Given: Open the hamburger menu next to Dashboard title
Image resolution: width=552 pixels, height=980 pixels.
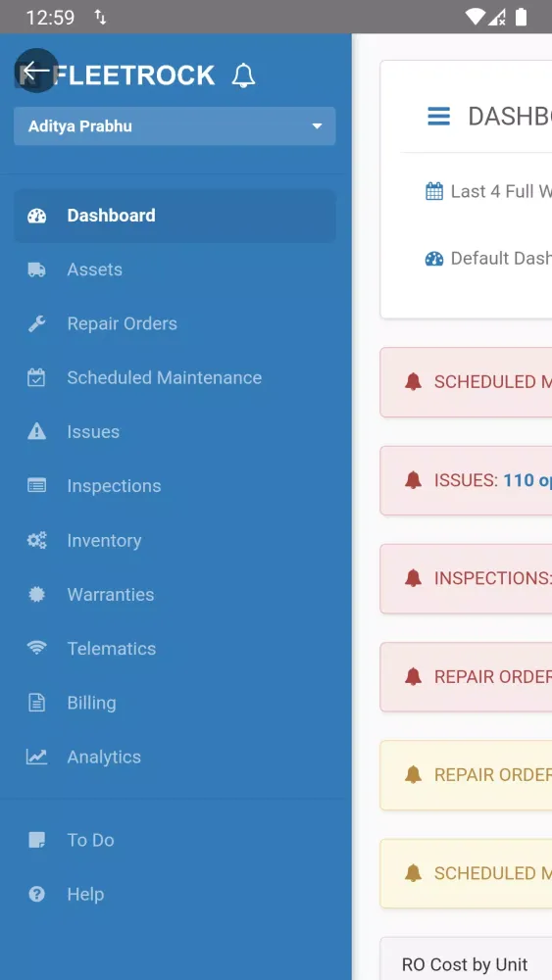Looking at the screenshot, I should tap(439, 117).
